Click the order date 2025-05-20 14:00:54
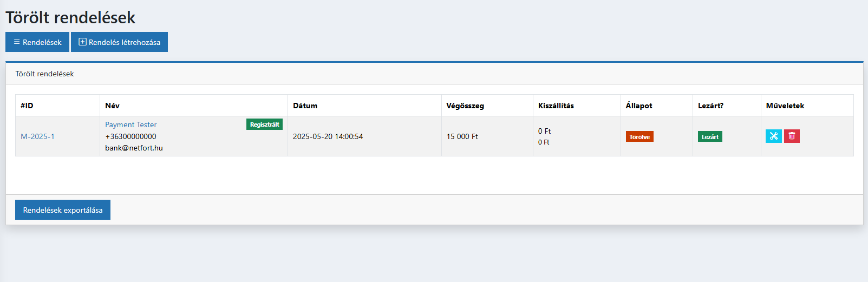 coord(328,136)
